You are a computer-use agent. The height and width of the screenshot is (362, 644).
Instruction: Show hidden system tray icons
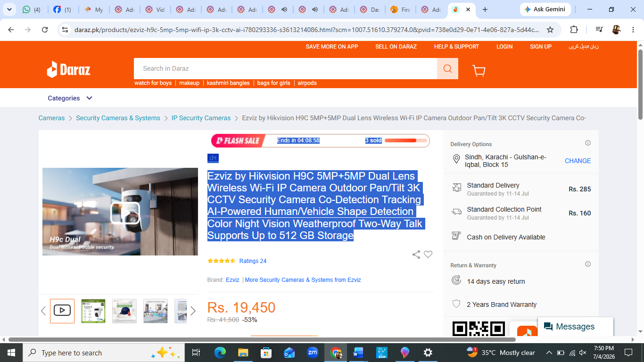coord(549,353)
